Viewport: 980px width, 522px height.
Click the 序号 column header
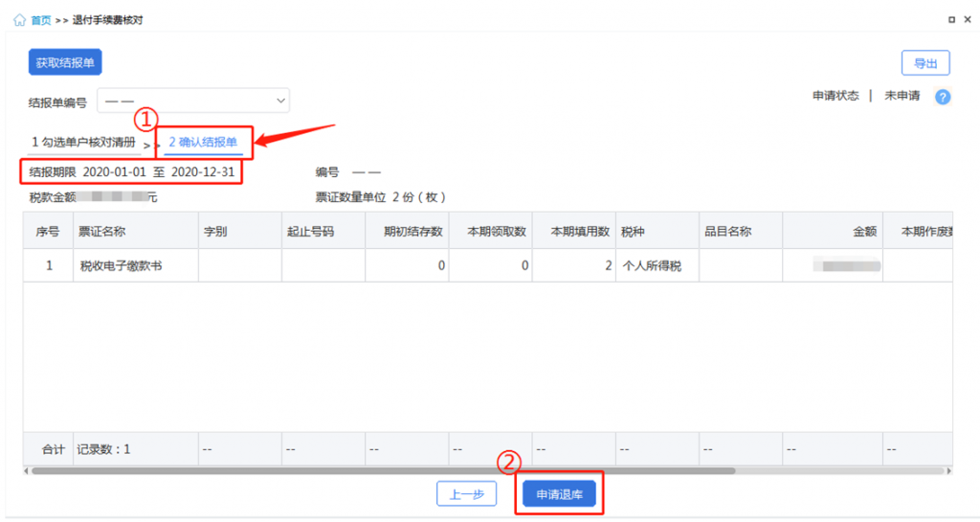point(48,231)
